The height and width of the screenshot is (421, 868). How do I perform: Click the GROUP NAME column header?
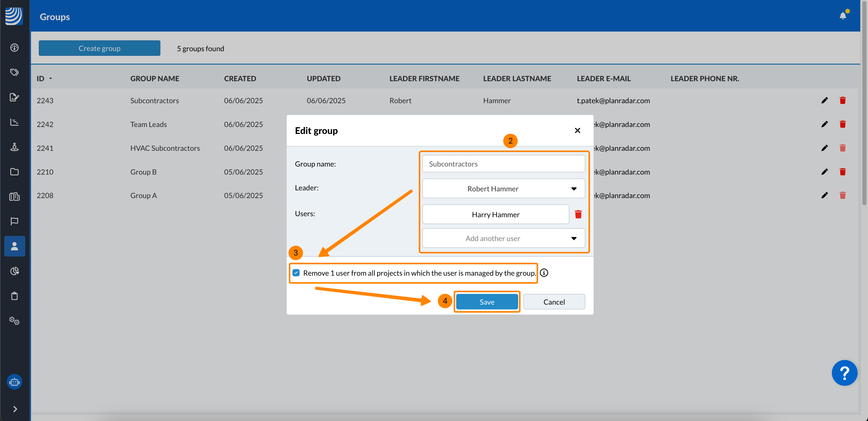[x=155, y=79]
